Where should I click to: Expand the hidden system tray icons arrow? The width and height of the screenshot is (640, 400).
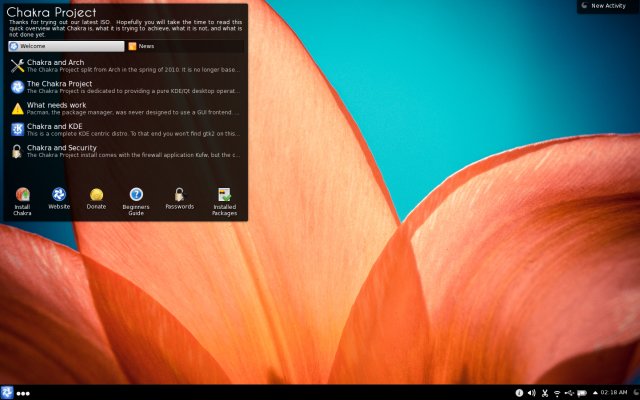[594, 393]
